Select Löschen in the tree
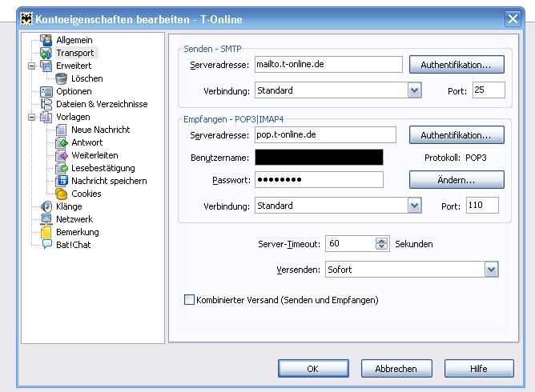The image size is (535, 392). [x=87, y=78]
